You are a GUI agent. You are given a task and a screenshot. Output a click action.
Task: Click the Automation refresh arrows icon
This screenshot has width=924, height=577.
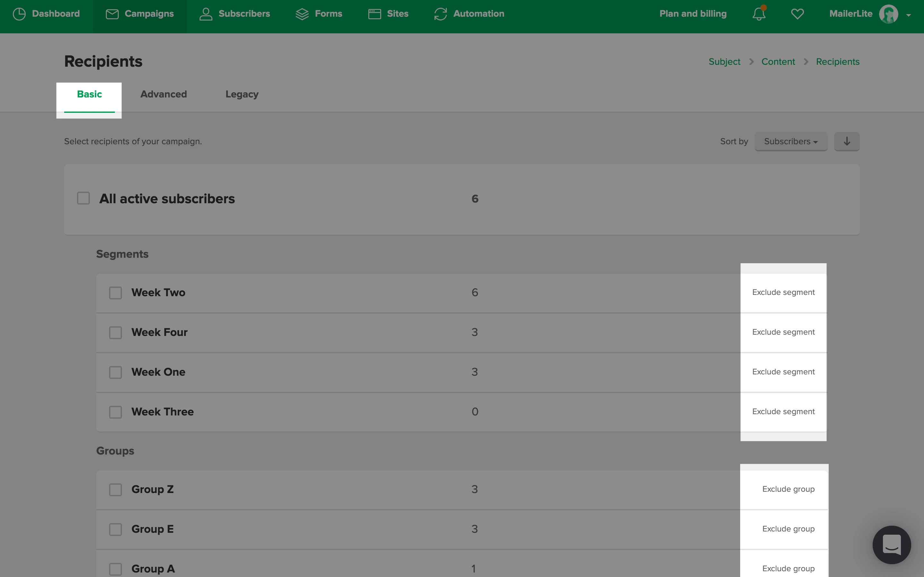click(x=440, y=14)
